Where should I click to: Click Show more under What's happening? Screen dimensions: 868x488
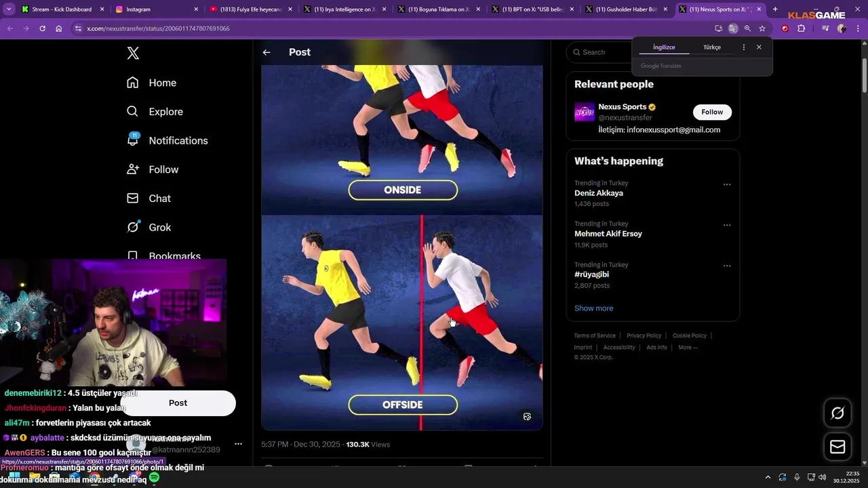click(x=593, y=308)
